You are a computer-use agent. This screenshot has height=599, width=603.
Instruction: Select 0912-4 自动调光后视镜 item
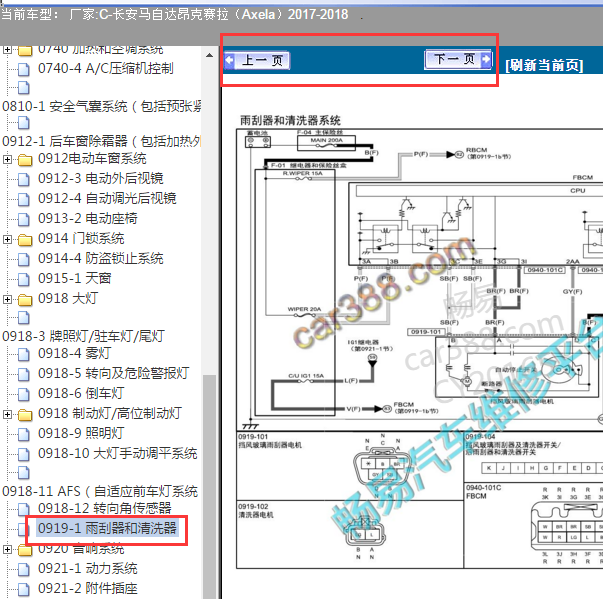click(x=107, y=198)
